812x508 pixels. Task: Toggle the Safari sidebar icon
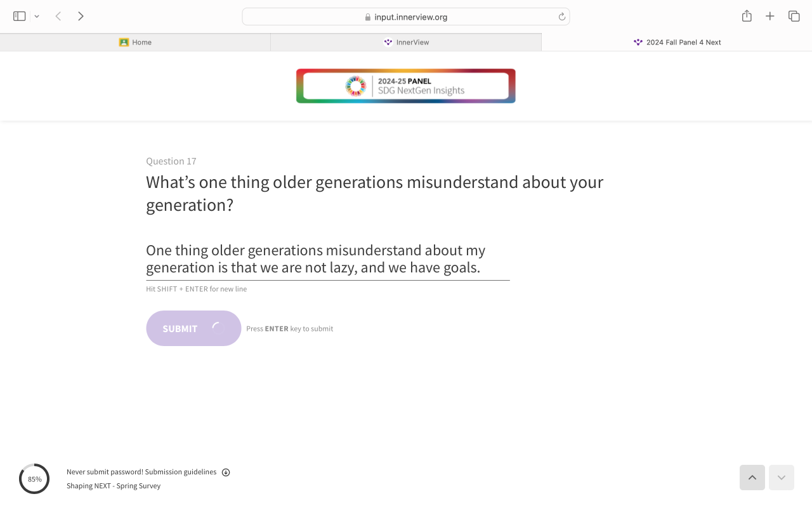(x=20, y=17)
